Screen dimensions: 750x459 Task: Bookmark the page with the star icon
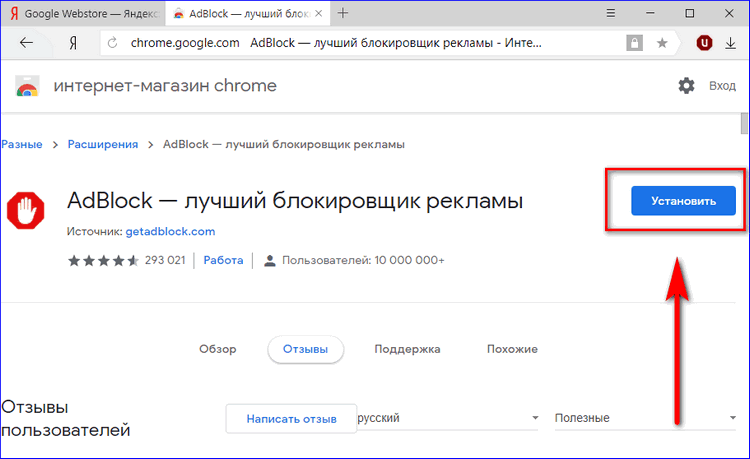pos(662,43)
